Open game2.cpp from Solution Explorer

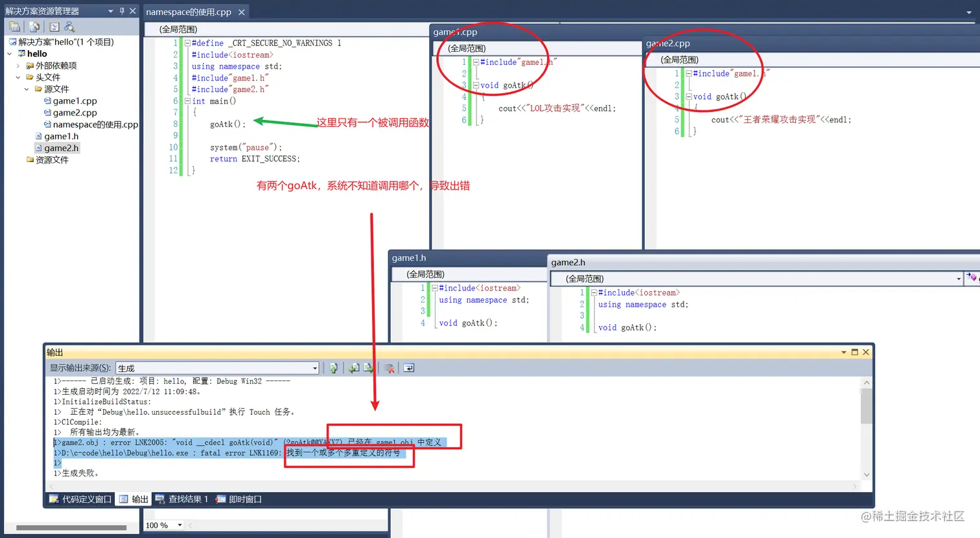click(75, 113)
